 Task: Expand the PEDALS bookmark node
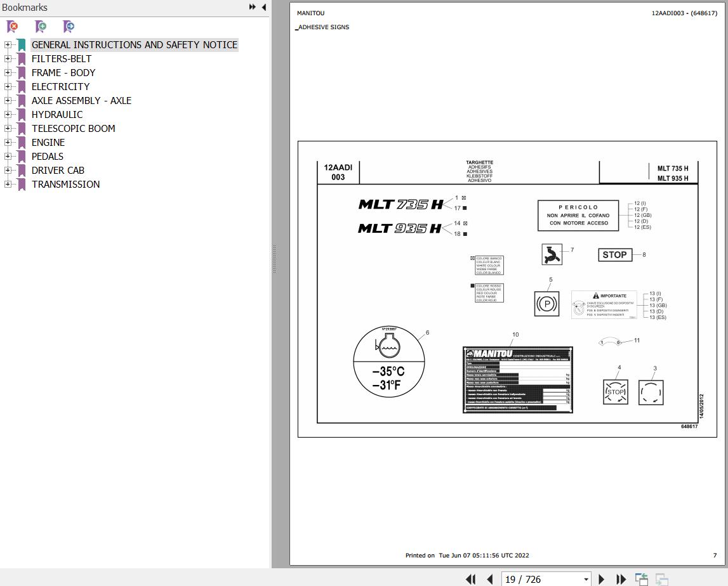(8, 156)
